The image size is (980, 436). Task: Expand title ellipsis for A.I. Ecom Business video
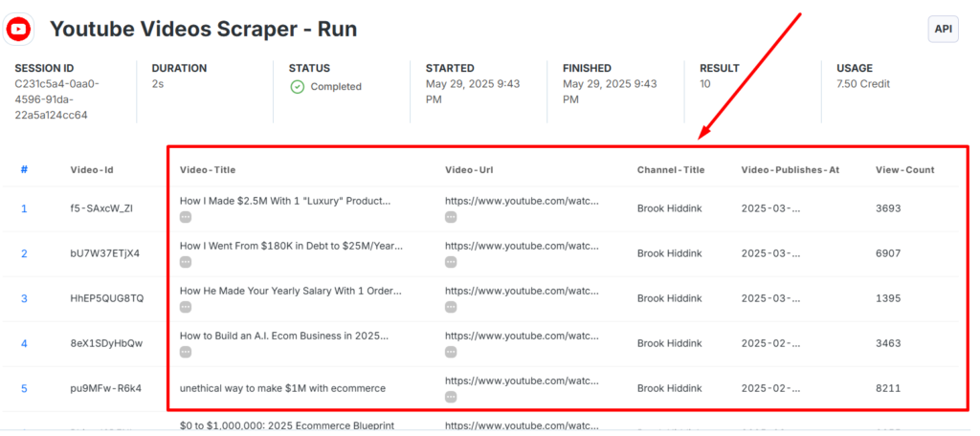186,352
